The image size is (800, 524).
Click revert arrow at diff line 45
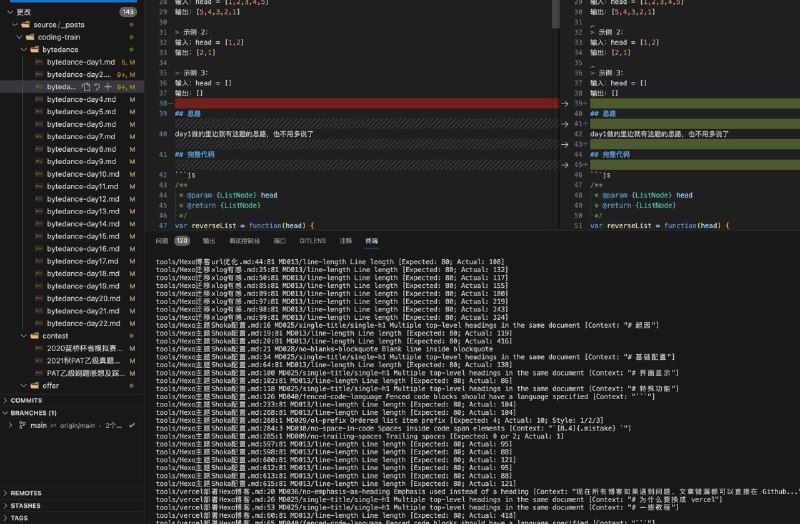[566, 165]
